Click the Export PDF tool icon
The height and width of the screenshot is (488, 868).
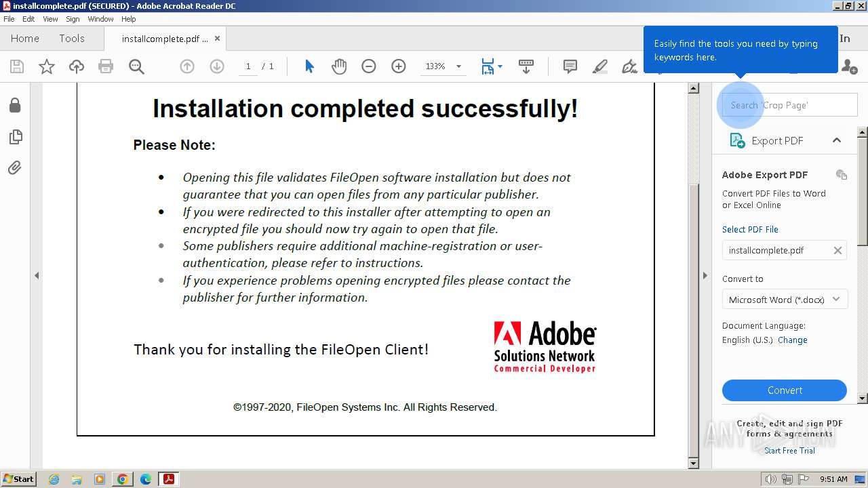737,140
